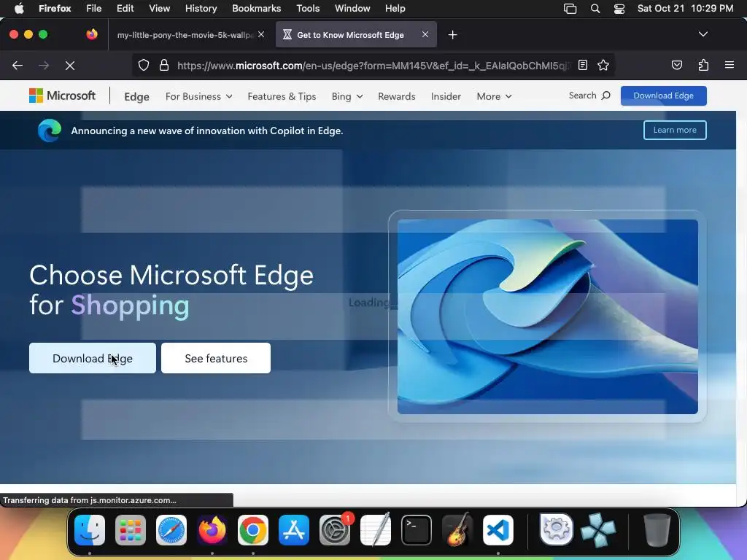This screenshot has width=747, height=560.
Task: Open the History menu
Action: point(201,9)
